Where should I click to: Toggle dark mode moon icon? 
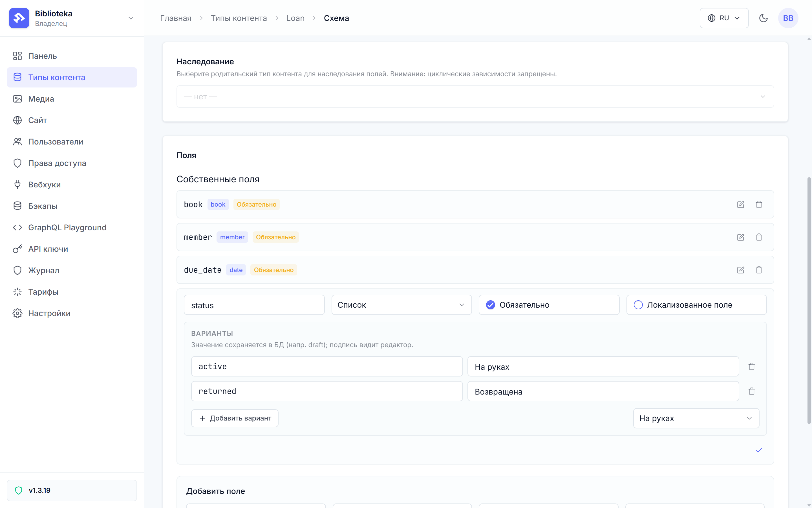pyautogui.click(x=763, y=18)
